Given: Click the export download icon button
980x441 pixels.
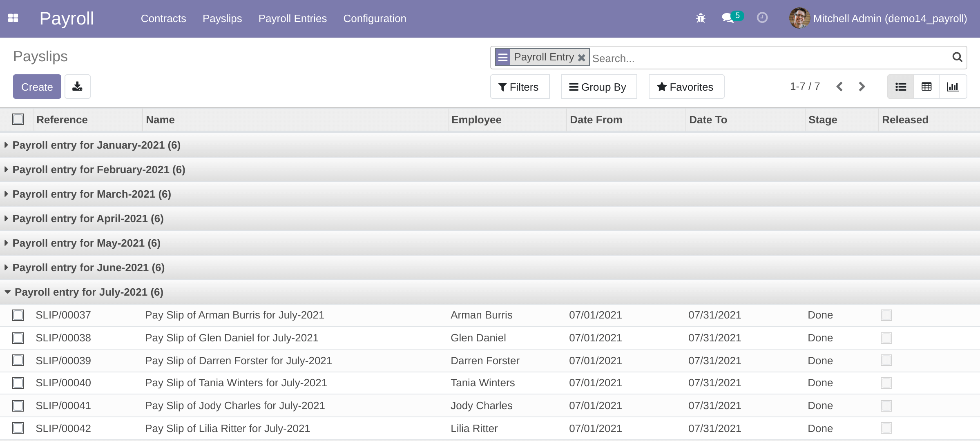Looking at the screenshot, I should [x=77, y=87].
